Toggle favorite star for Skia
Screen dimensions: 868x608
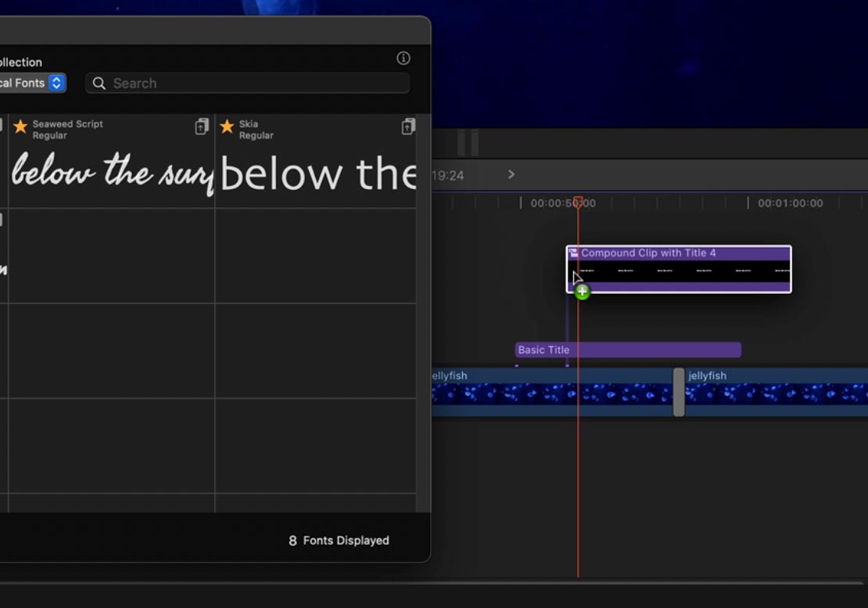click(227, 127)
